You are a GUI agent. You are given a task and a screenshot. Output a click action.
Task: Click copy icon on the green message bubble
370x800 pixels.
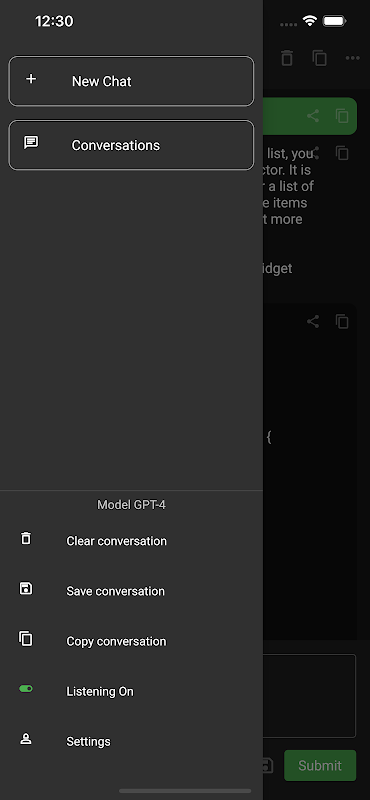(x=342, y=116)
